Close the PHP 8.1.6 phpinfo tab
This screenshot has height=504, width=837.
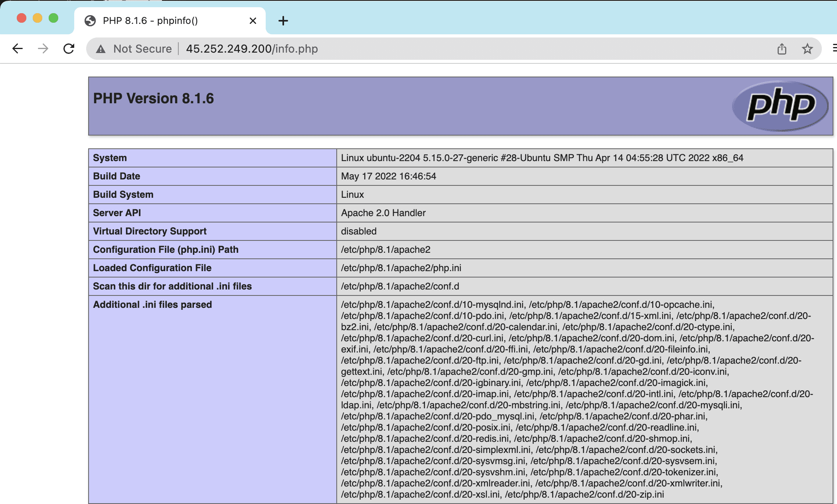pyautogui.click(x=253, y=21)
